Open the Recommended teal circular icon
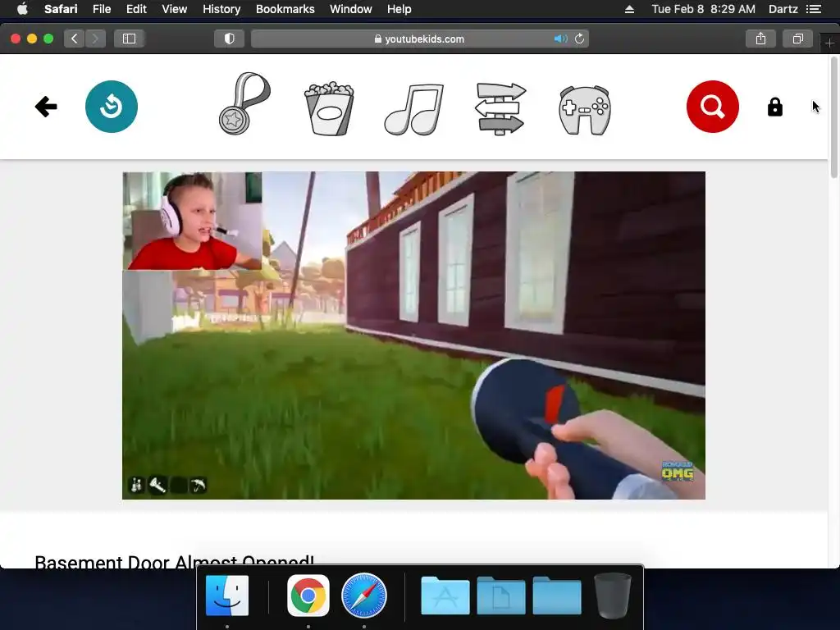The image size is (840, 630). point(112,107)
